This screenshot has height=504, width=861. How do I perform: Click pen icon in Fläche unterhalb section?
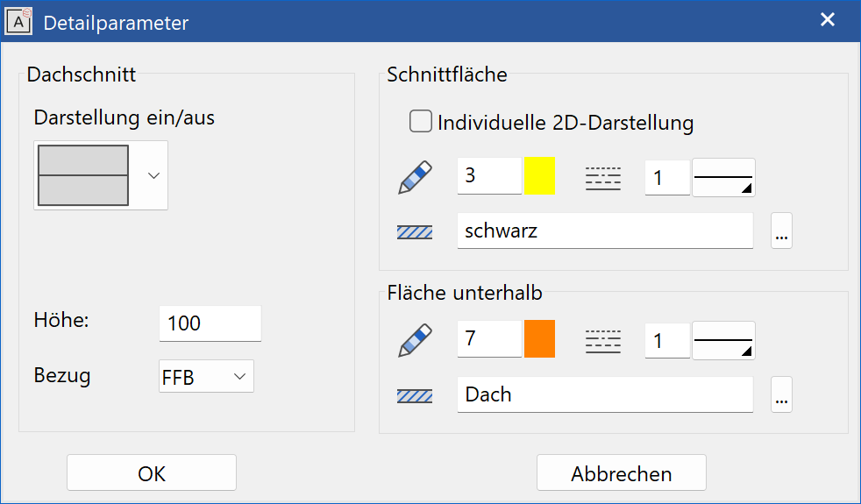tap(416, 340)
